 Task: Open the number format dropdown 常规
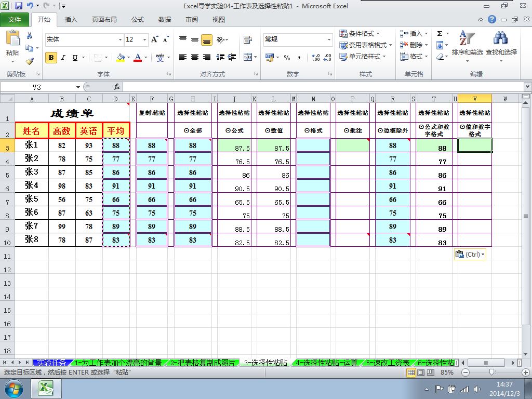[329, 39]
